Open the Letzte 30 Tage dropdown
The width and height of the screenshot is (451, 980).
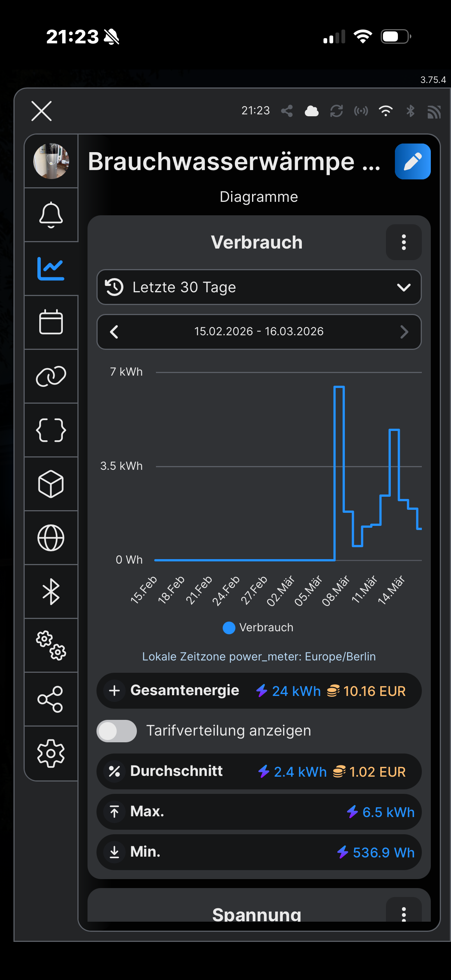coord(259,287)
